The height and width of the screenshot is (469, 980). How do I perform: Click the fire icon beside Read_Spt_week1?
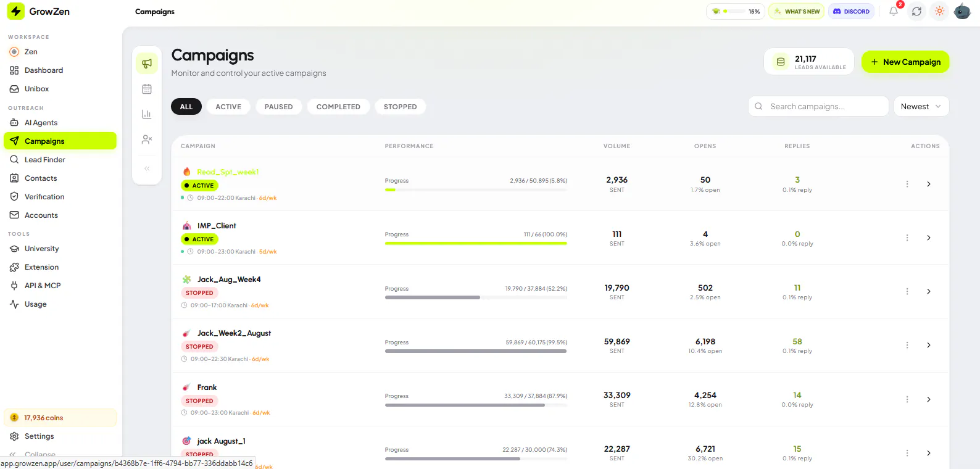click(x=186, y=172)
